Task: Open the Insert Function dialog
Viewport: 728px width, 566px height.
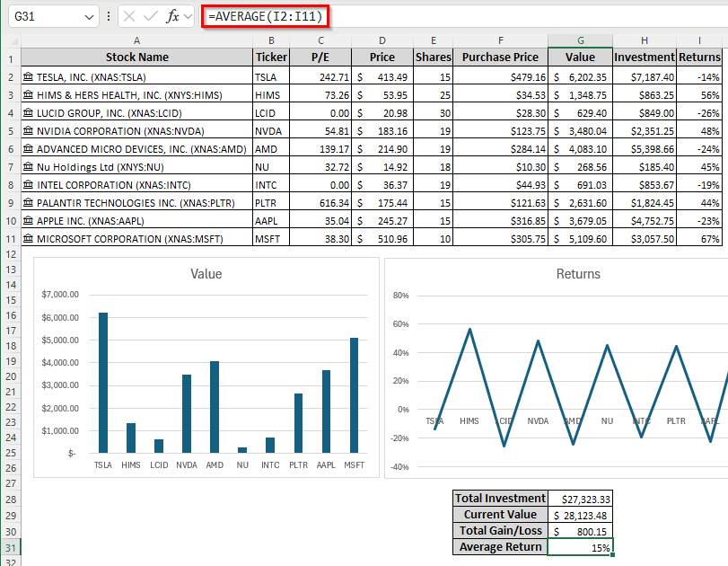Action: (x=172, y=16)
